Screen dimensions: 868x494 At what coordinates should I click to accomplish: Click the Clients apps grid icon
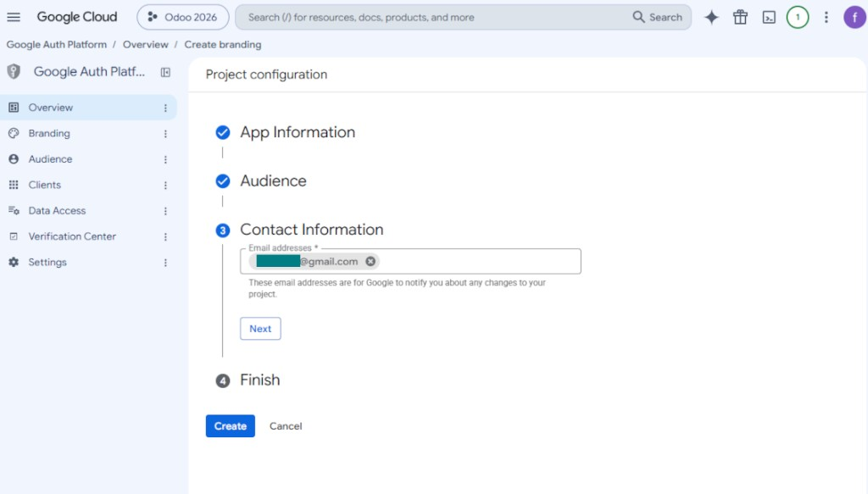click(x=14, y=185)
